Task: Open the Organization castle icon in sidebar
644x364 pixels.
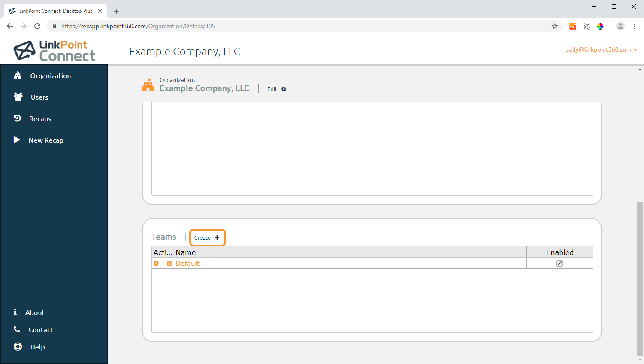Action: [18, 76]
